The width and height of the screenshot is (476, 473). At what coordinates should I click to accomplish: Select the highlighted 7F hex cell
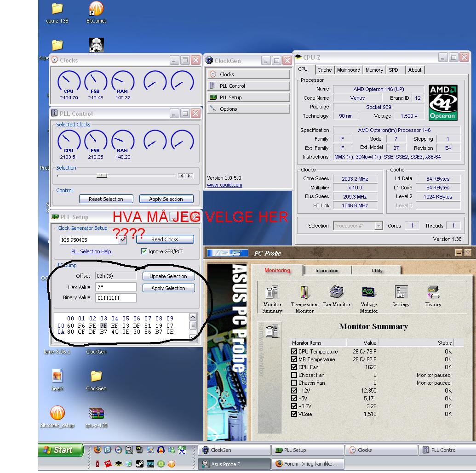[x=103, y=325]
